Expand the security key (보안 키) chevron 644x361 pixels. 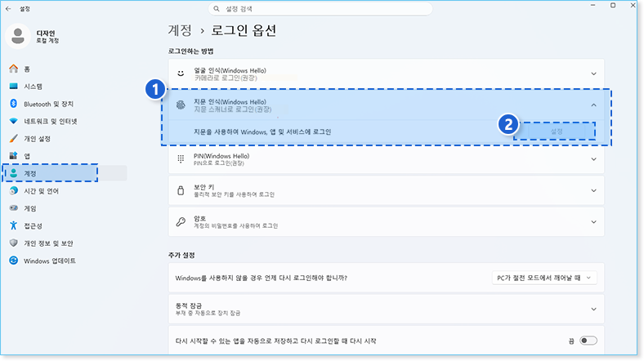coord(593,190)
